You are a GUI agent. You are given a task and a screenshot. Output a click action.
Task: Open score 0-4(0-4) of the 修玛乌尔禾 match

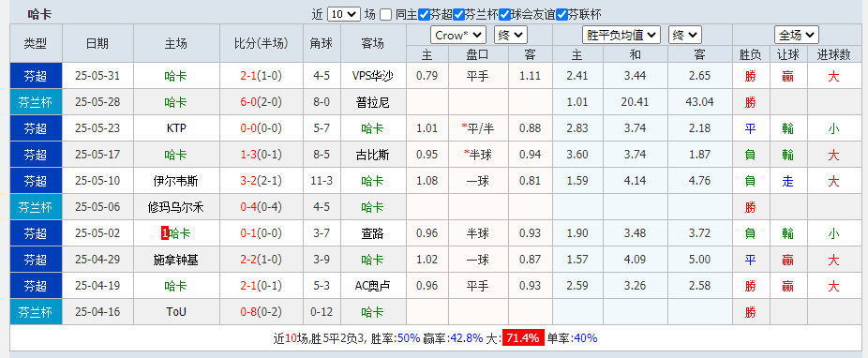[x=262, y=207]
